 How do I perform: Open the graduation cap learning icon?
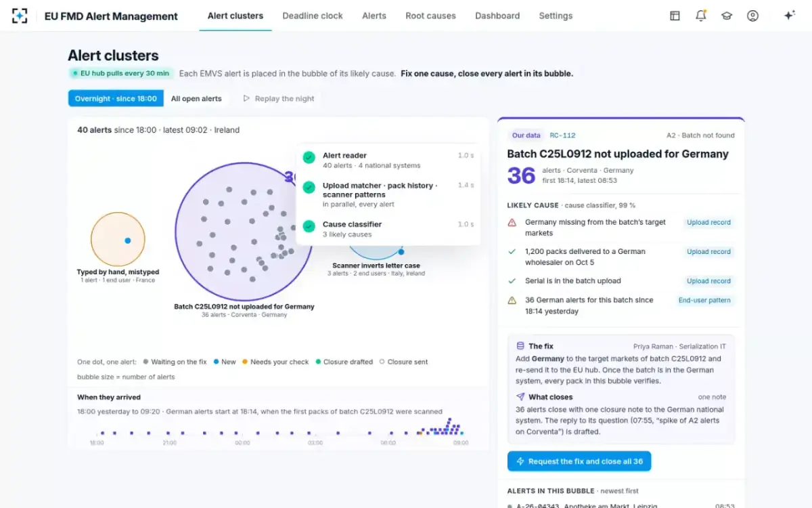[727, 16]
